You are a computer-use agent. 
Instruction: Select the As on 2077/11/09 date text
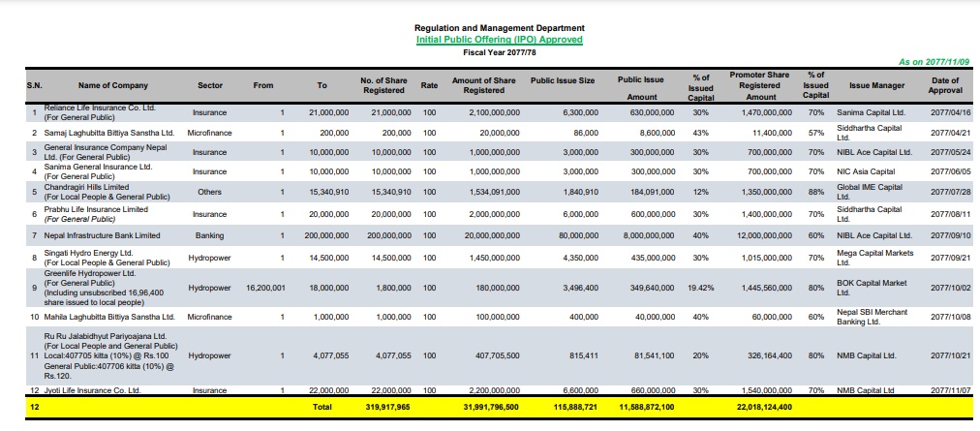(x=934, y=63)
